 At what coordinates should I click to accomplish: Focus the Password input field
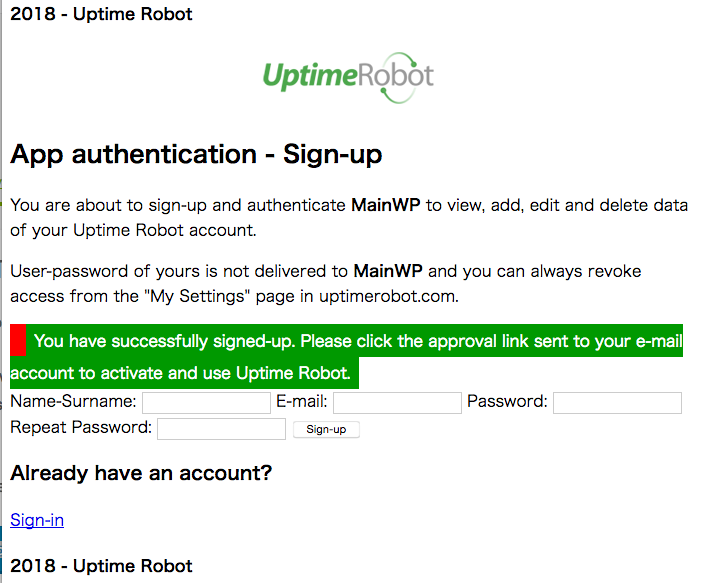coord(617,403)
